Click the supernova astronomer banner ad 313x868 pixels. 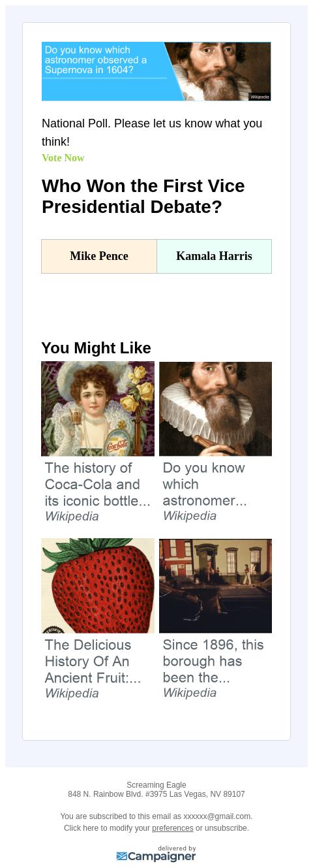(x=156, y=71)
